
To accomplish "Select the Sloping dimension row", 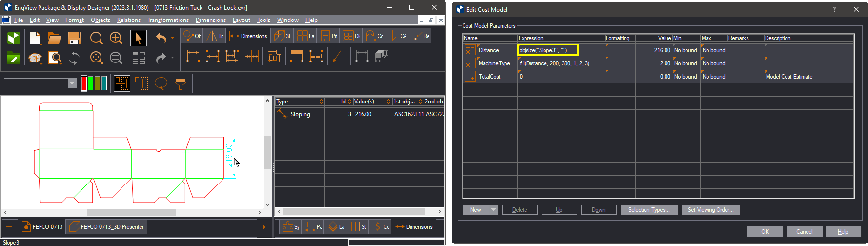I will (359, 114).
